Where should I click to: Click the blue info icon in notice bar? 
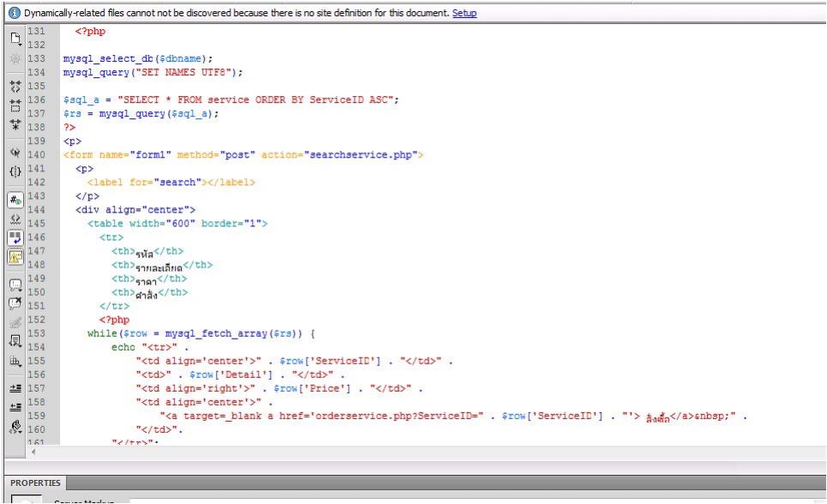pyautogui.click(x=15, y=13)
